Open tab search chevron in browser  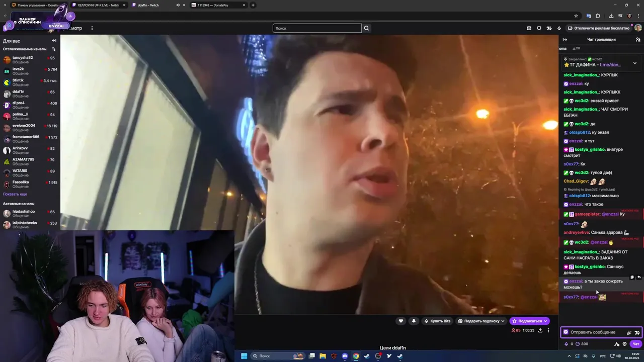[4, 5]
